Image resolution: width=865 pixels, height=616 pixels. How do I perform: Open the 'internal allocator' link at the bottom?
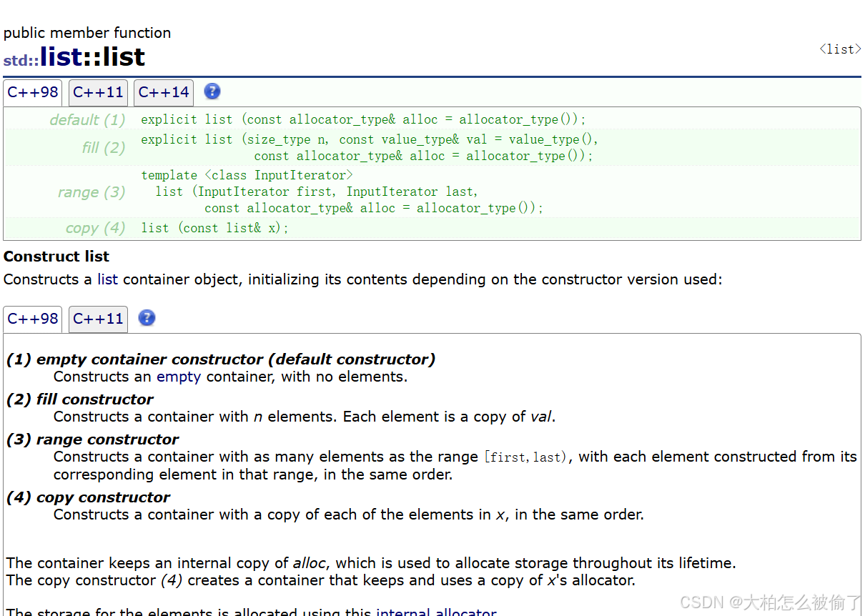tap(436, 612)
